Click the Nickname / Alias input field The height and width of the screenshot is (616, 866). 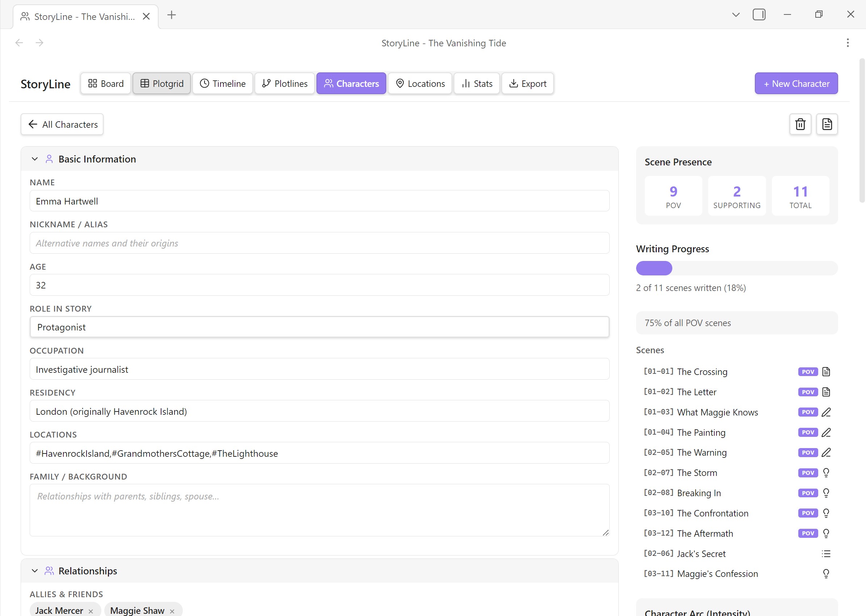pos(319,243)
